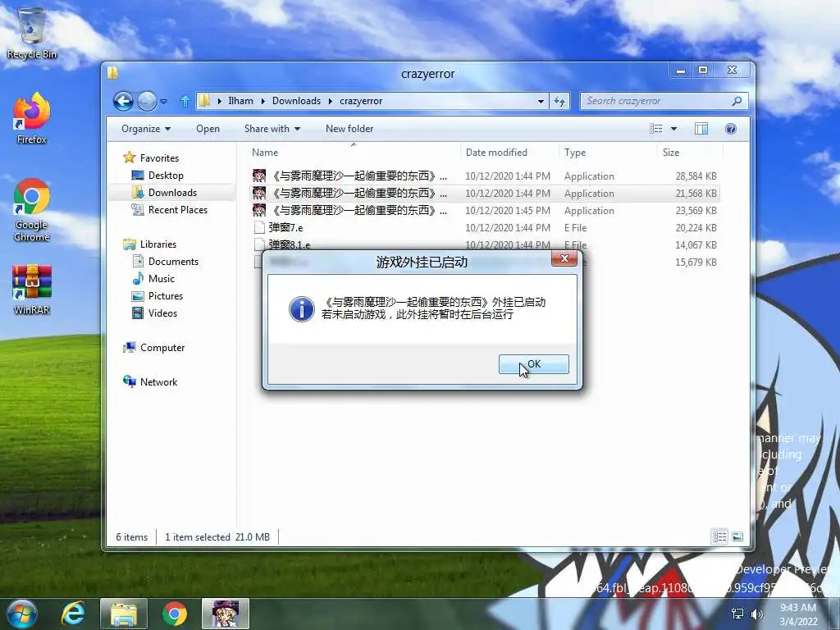Click the 弹窗7.e file icon
840x630 pixels.
pyautogui.click(x=259, y=228)
